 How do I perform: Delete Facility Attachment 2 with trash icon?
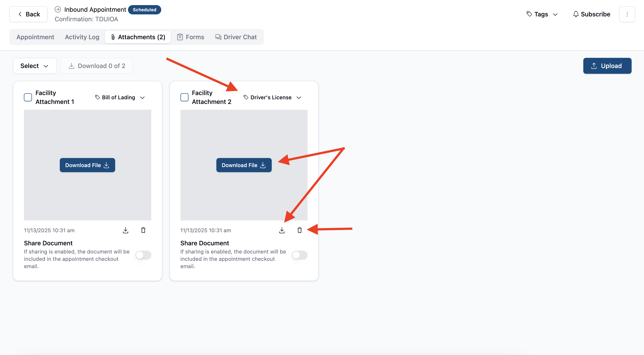point(299,230)
